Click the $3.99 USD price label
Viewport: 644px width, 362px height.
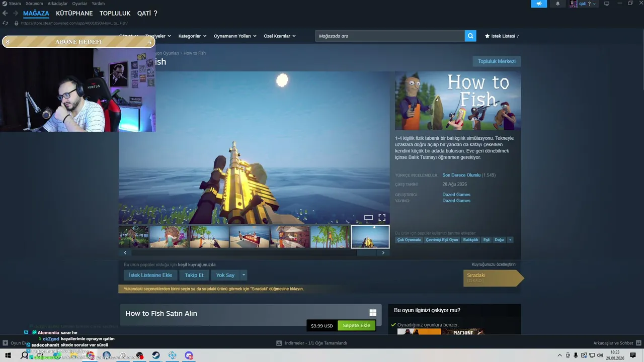pos(322,326)
